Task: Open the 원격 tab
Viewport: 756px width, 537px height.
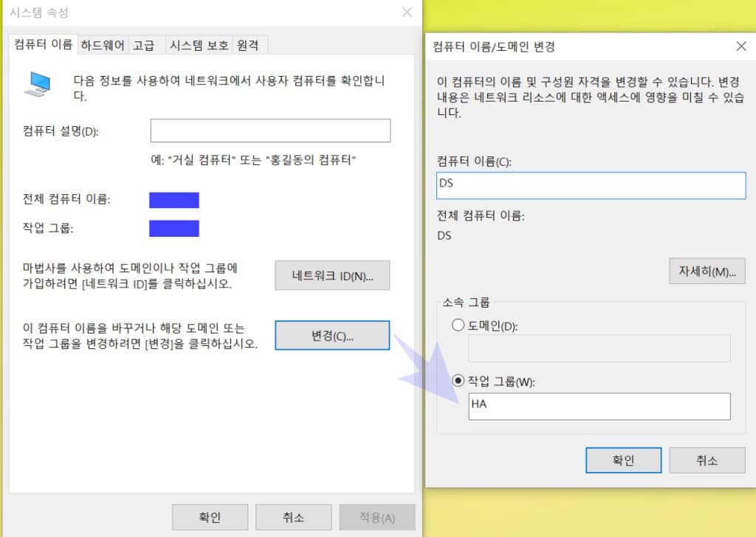Action: [247, 45]
